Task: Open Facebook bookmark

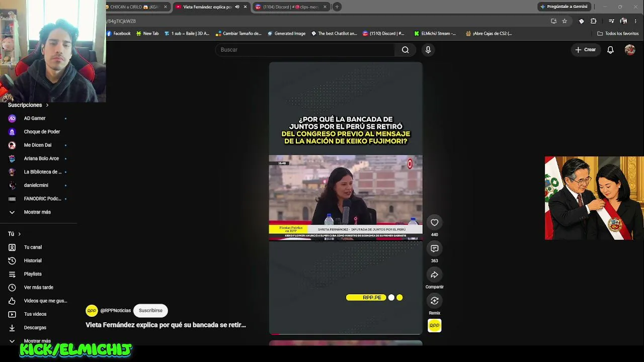Action: [x=119, y=34]
